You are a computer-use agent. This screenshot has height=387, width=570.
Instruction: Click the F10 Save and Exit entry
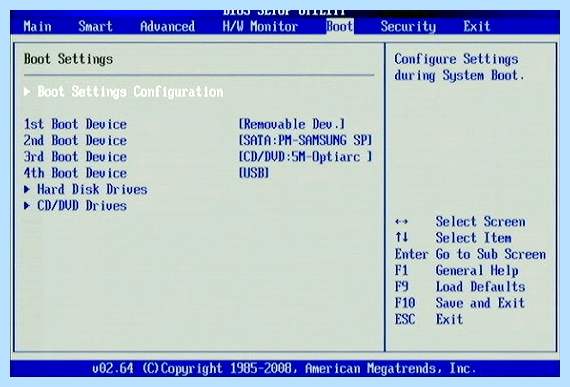460,303
